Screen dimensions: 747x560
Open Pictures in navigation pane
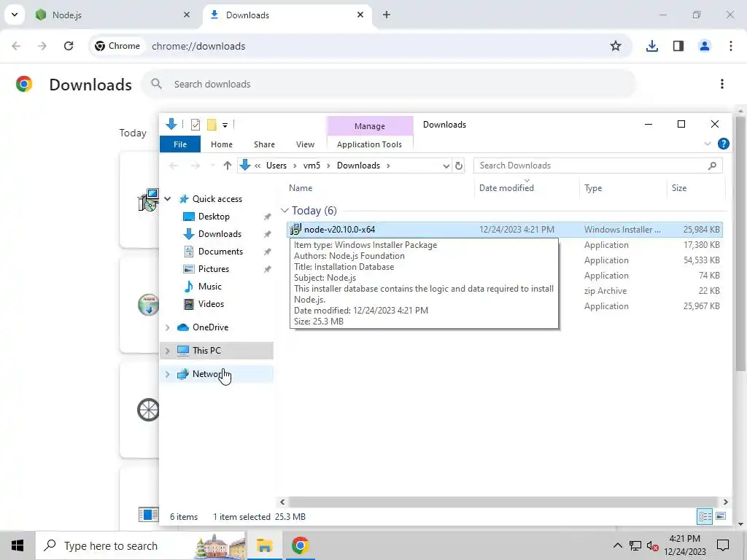pos(214,269)
